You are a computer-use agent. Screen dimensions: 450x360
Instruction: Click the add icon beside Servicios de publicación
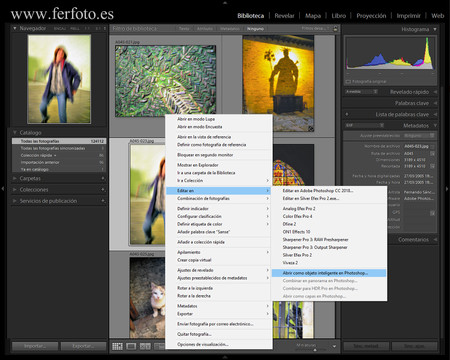(x=103, y=201)
